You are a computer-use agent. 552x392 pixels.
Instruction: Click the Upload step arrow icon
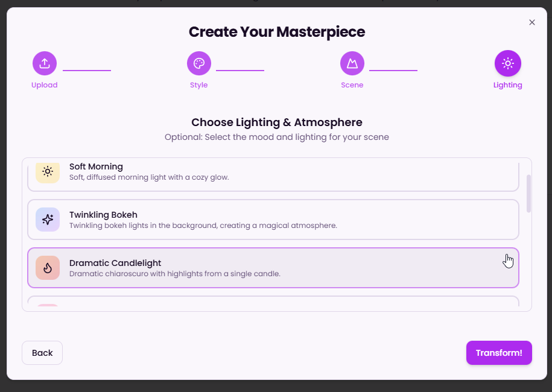click(45, 63)
